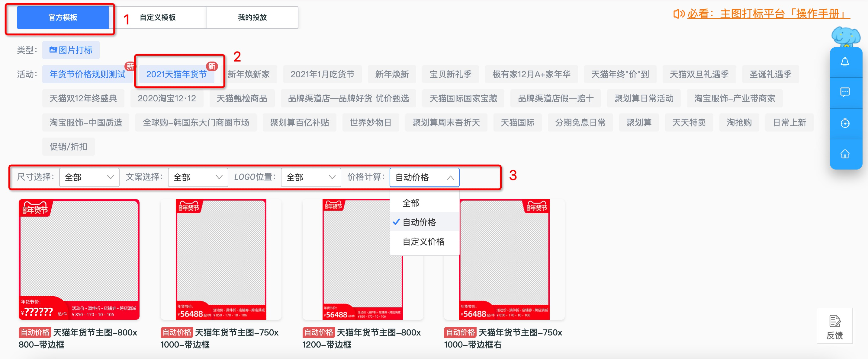
Task: Select activity 全球购-韩国东大门商圈市场
Action: (196, 123)
